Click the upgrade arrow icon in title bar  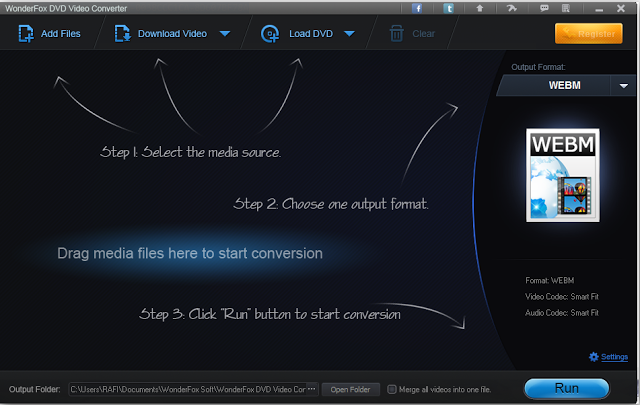coord(480,8)
